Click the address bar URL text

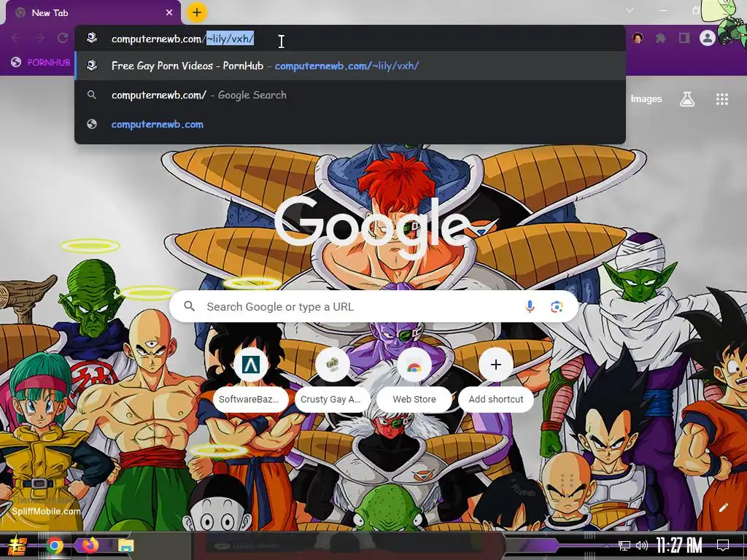tap(182, 39)
